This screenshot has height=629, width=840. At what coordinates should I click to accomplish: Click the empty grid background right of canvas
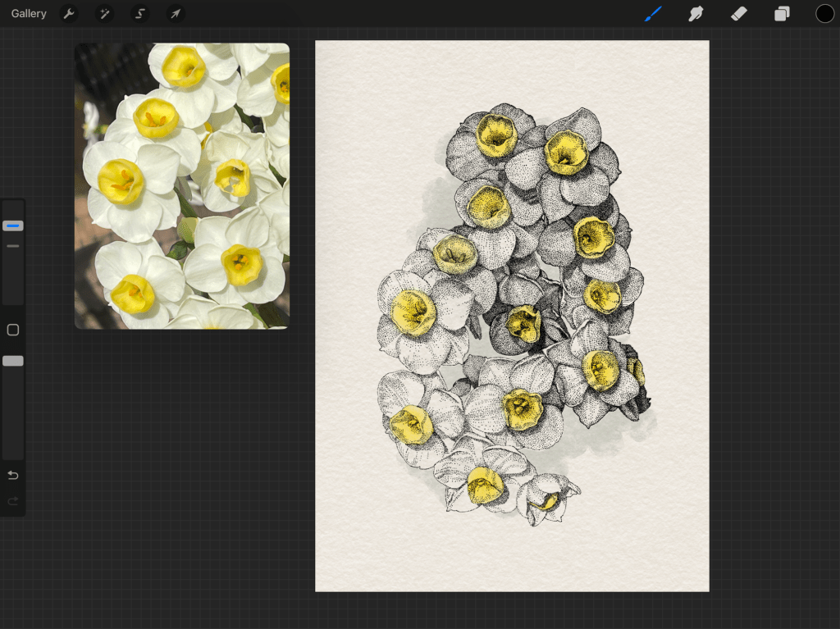point(774,328)
